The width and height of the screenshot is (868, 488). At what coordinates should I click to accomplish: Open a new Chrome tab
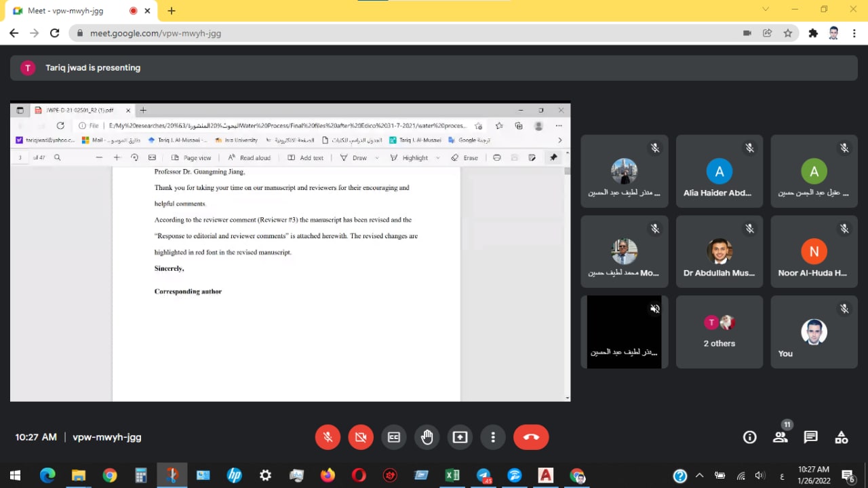[x=172, y=11]
